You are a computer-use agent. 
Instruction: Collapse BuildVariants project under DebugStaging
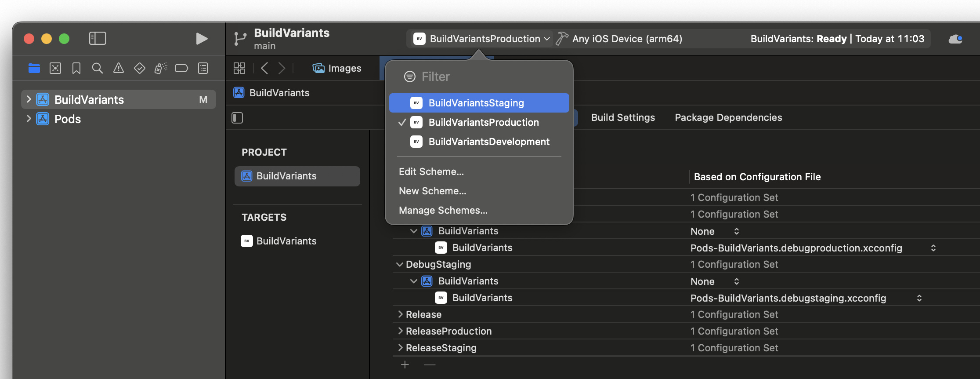tap(414, 281)
